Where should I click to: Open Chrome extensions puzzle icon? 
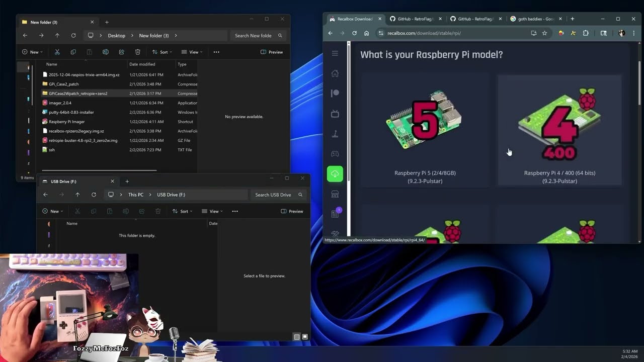(586, 33)
